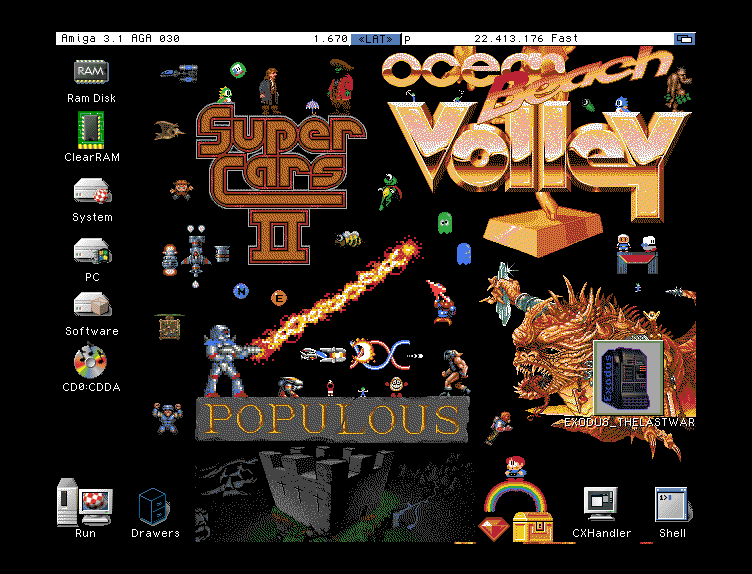Screen dimensions: 752x574
Task: Click the 'CD0:CDDA' label text
Action: tap(91, 387)
